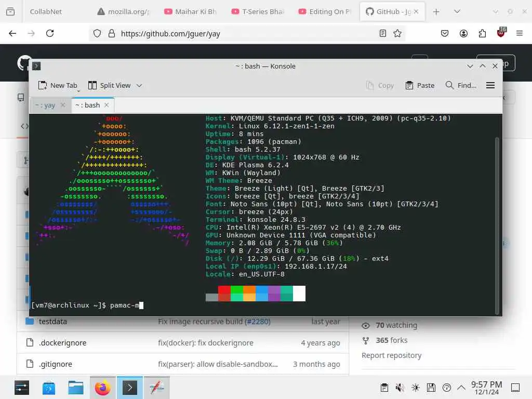Open .dockerignore file on GitHub
Image resolution: width=532 pixels, height=399 pixels.
pos(62,343)
